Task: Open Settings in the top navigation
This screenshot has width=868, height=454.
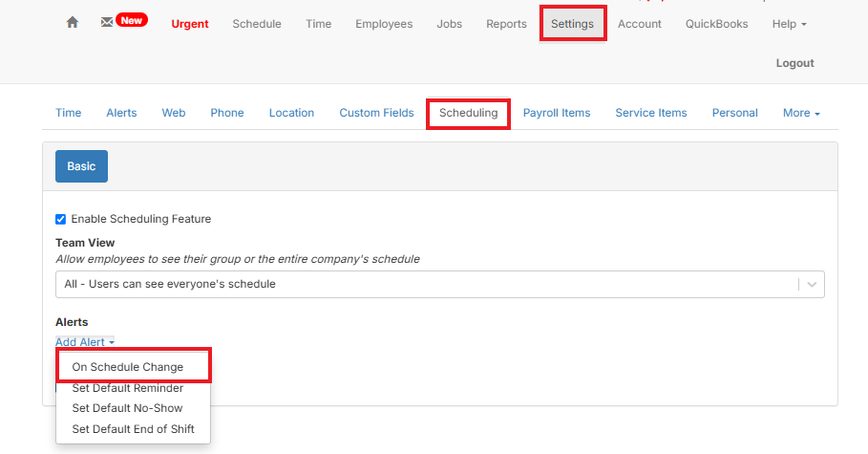Action: click(x=572, y=24)
